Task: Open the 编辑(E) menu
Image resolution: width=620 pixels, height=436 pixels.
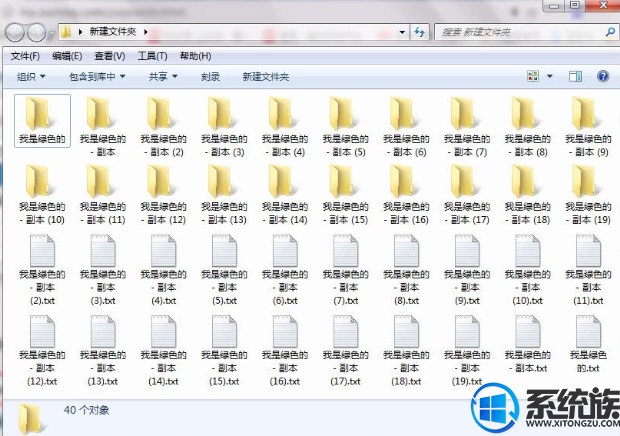Action: (x=67, y=56)
